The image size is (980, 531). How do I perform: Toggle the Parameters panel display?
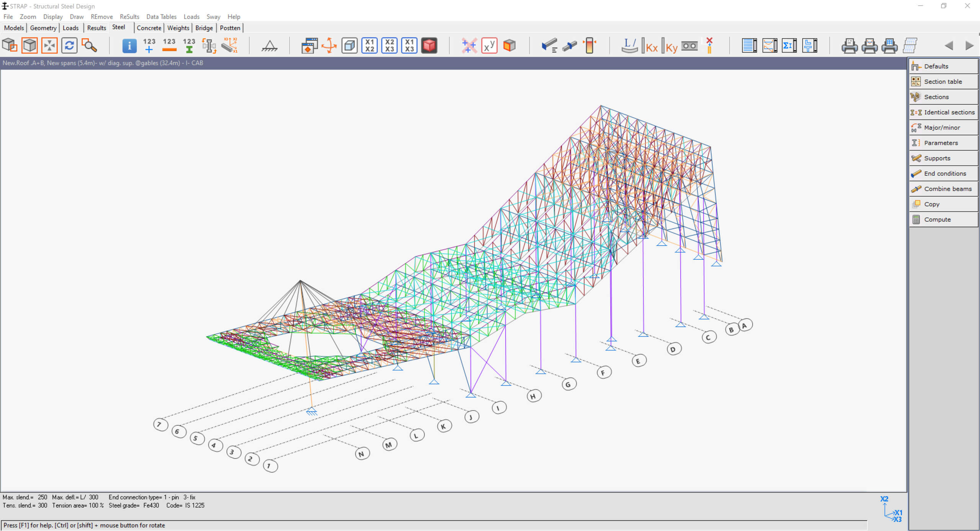942,142
